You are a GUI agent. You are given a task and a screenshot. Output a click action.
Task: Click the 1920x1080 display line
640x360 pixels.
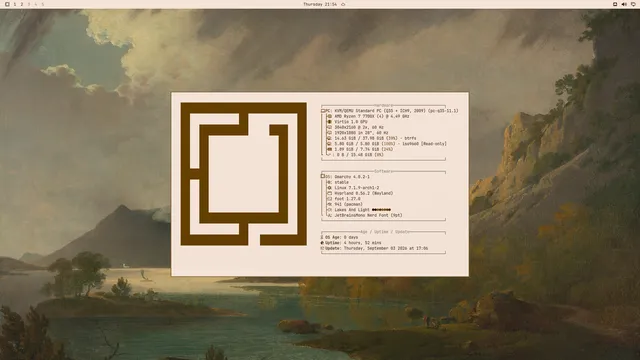pos(358,133)
